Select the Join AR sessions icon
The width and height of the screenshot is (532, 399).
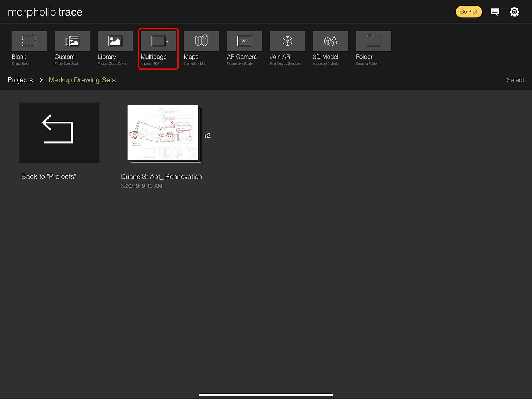288,41
